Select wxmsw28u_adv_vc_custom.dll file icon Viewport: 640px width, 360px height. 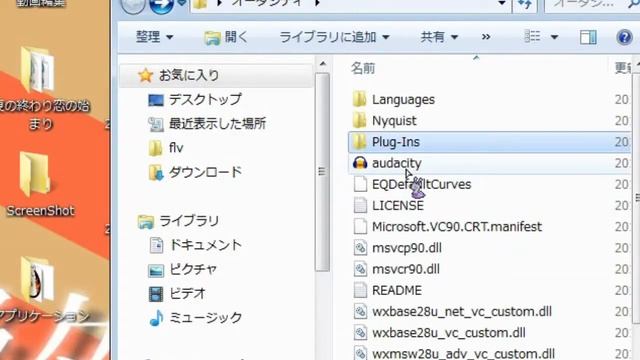pos(360,353)
